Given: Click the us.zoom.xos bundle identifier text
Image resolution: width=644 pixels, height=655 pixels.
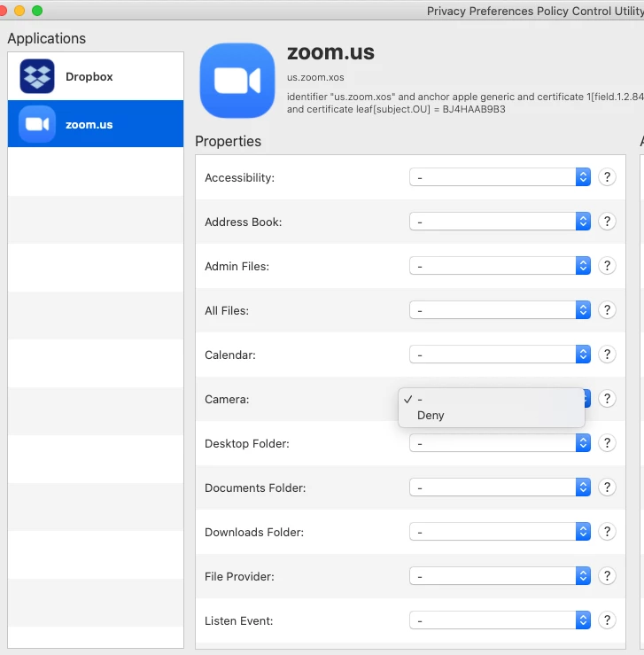Looking at the screenshot, I should pyautogui.click(x=315, y=77).
